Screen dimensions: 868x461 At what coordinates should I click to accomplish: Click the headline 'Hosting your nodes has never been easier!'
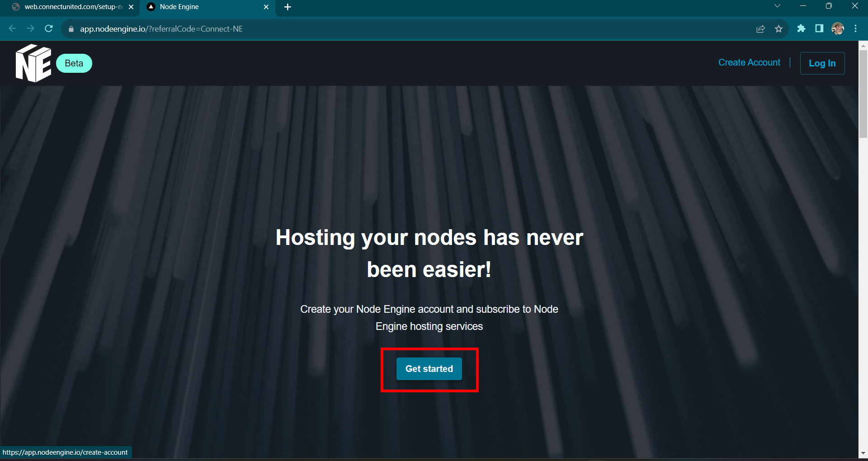click(x=429, y=253)
